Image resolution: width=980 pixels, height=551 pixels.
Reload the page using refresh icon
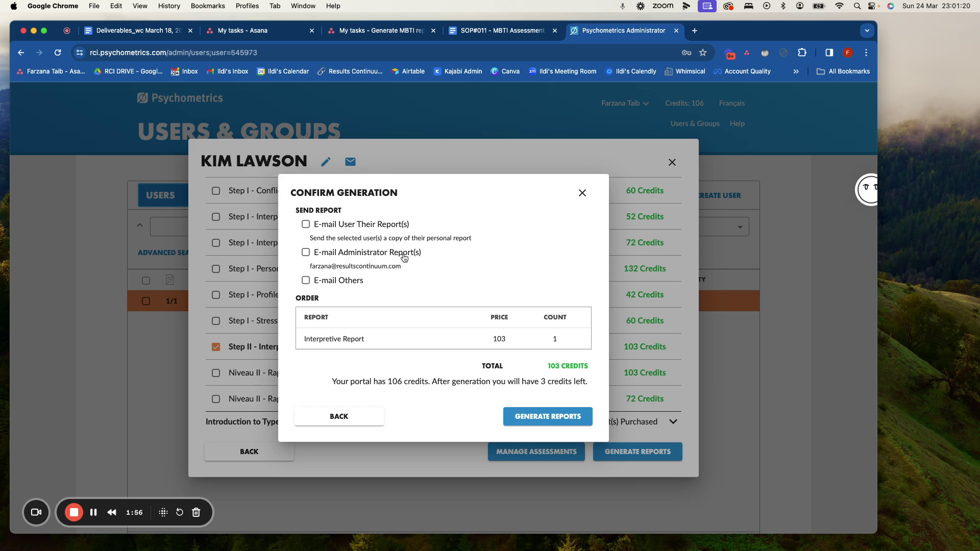click(58, 53)
